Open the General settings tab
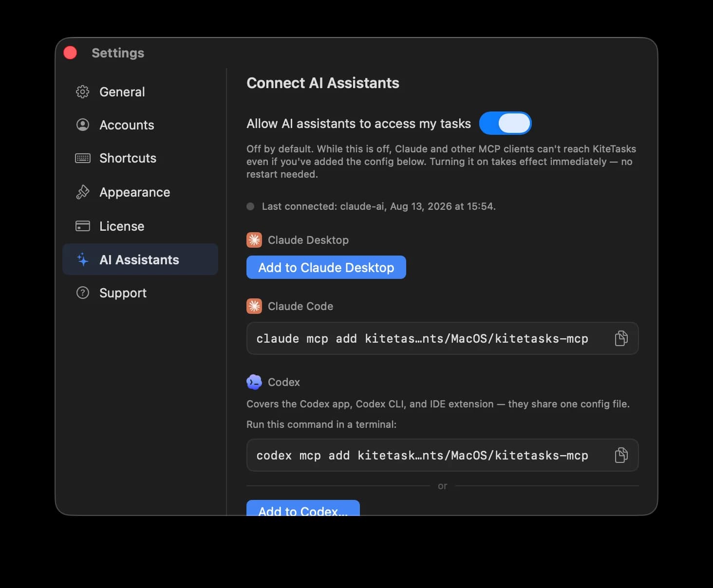 [140, 92]
